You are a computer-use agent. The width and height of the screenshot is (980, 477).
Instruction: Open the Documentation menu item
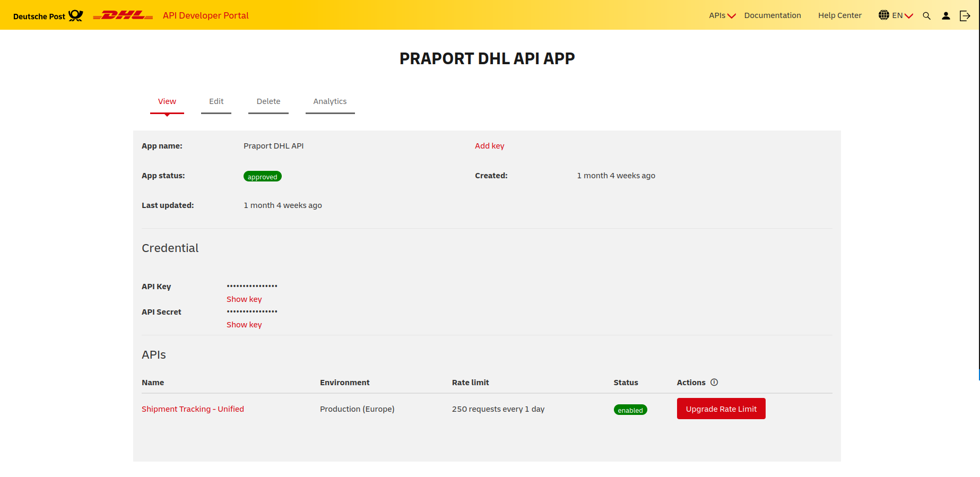pyautogui.click(x=772, y=15)
